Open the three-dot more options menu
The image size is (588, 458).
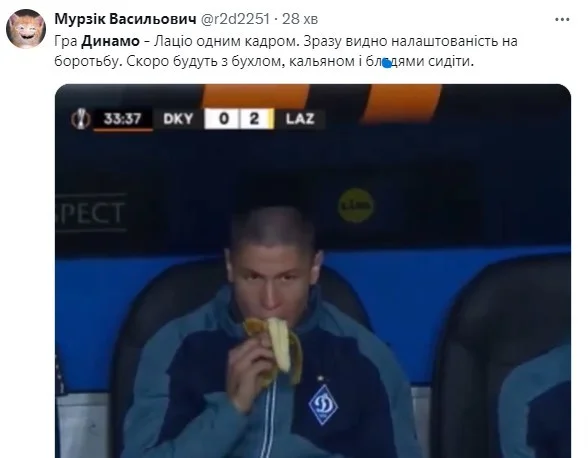[562, 20]
